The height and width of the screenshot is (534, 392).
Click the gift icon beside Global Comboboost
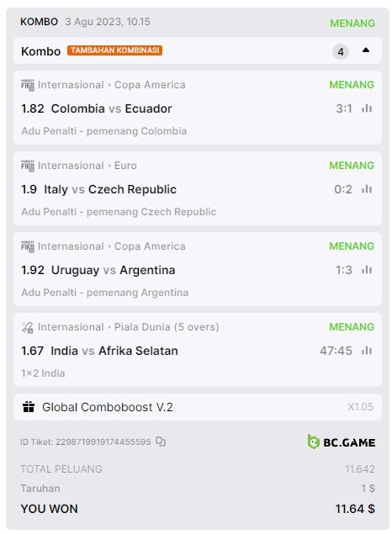(29, 407)
